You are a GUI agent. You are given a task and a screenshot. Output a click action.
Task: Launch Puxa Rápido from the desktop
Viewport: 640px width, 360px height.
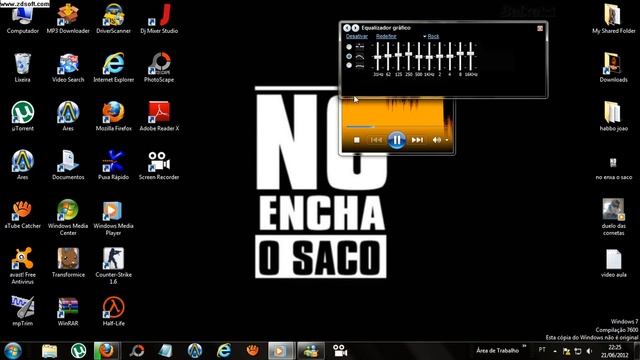113,165
